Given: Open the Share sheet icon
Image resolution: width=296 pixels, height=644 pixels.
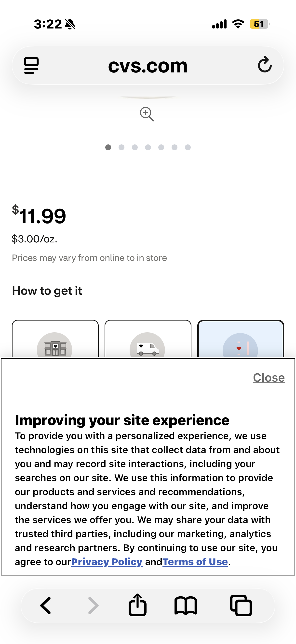Looking at the screenshot, I should tap(137, 604).
